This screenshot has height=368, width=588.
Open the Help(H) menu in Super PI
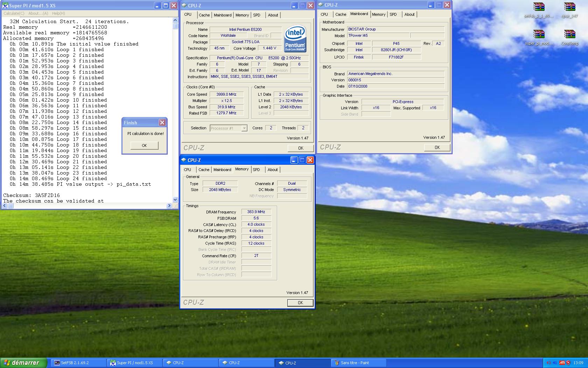[x=58, y=13]
